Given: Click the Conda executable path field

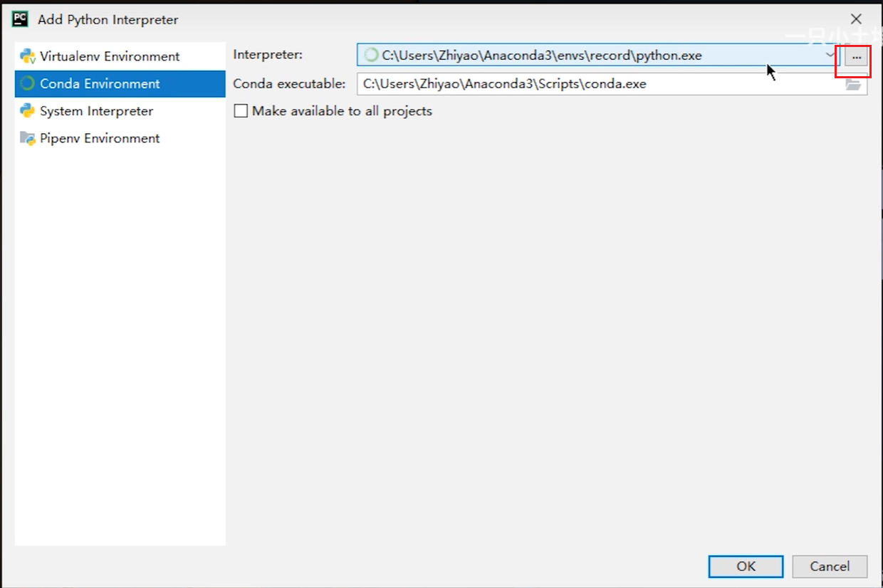Looking at the screenshot, I should coord(612,84).
